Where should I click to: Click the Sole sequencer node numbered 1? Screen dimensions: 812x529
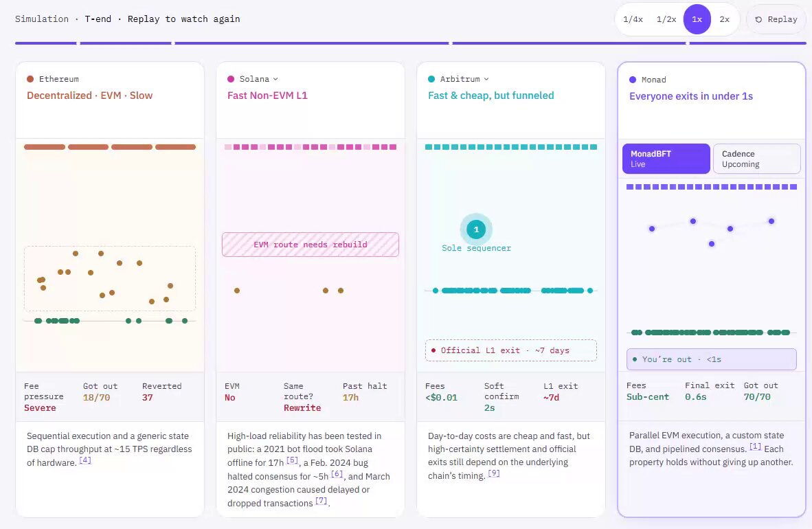pyautogui.click(x=476, y=229)
